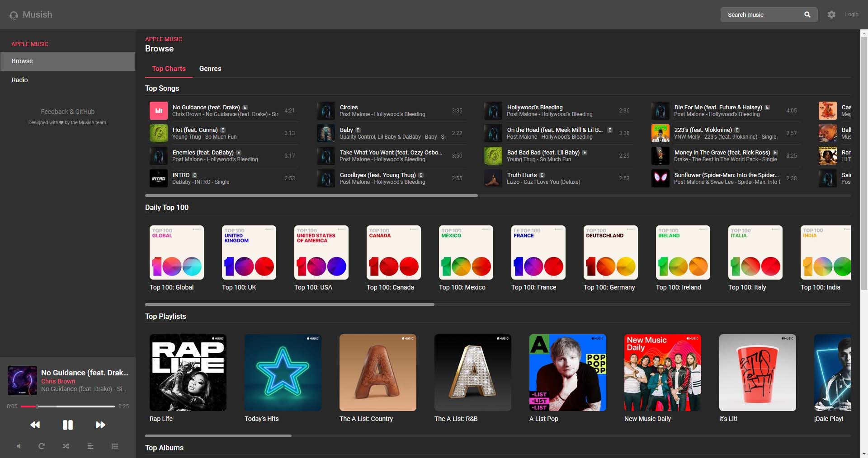Viewport: 868px width, 458px height.
Task: Toggle repeat mode in player
Action: 42,446
